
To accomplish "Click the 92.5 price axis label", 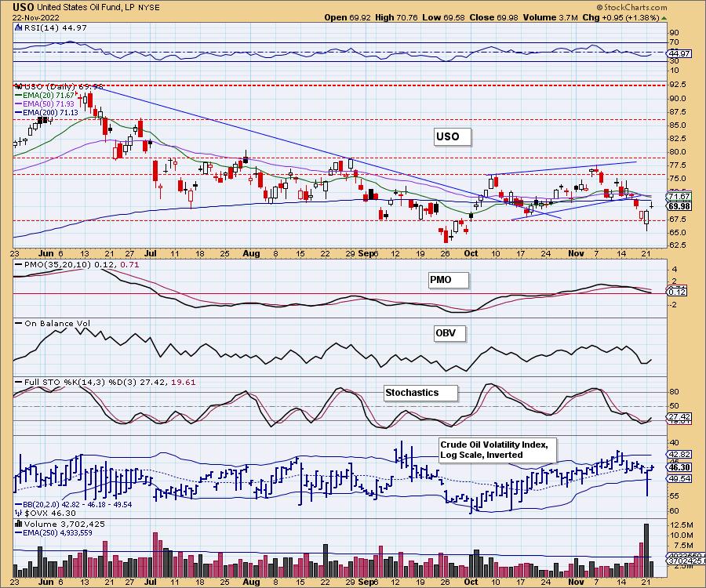I will click(678, 84).
